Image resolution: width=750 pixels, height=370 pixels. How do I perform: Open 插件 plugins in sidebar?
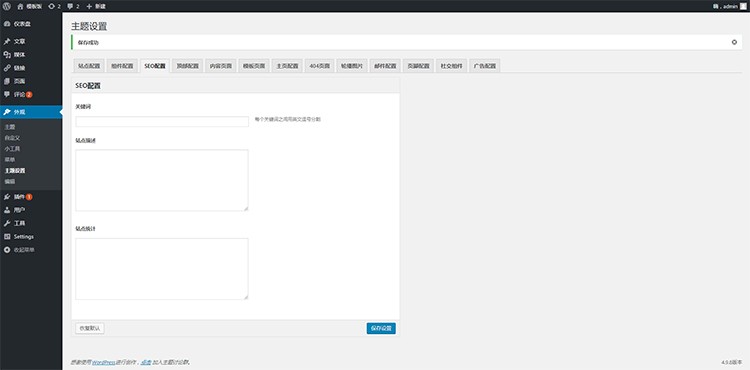pos(31,196)
